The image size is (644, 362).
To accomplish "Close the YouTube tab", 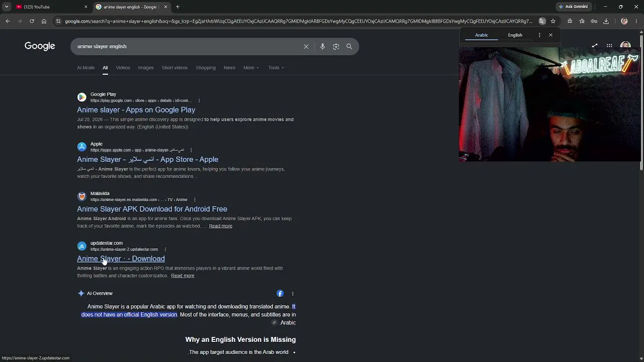I will 86,7.
